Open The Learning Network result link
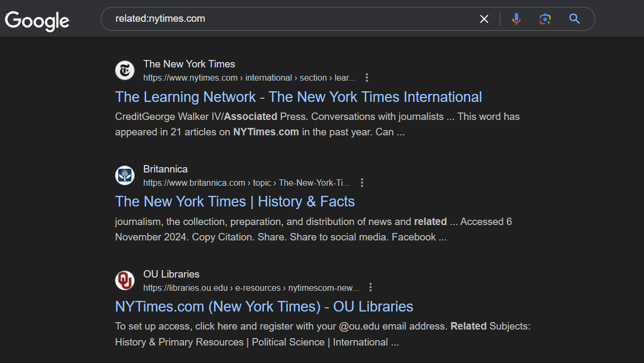Image resolution: width=644 pixels, height=363 pixels. [x=298, y=97]
